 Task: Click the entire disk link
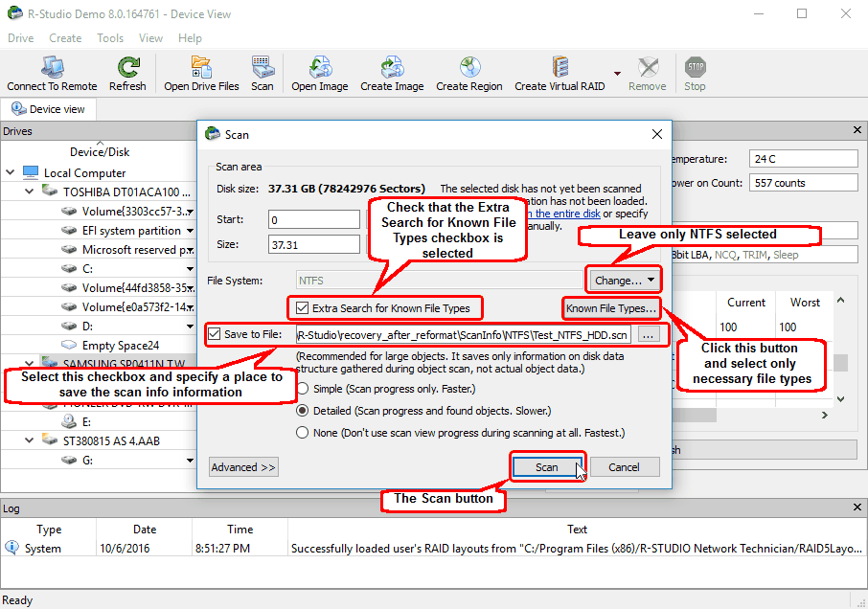[564, 214]
